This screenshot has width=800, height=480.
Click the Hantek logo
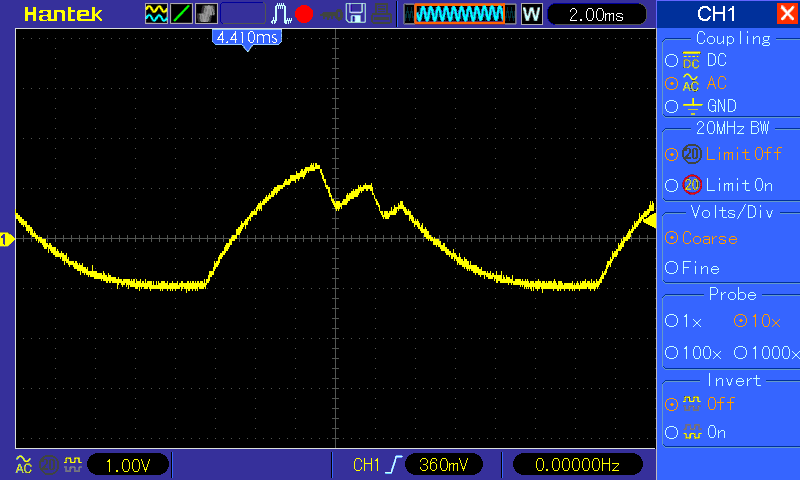tap(63, 14)
